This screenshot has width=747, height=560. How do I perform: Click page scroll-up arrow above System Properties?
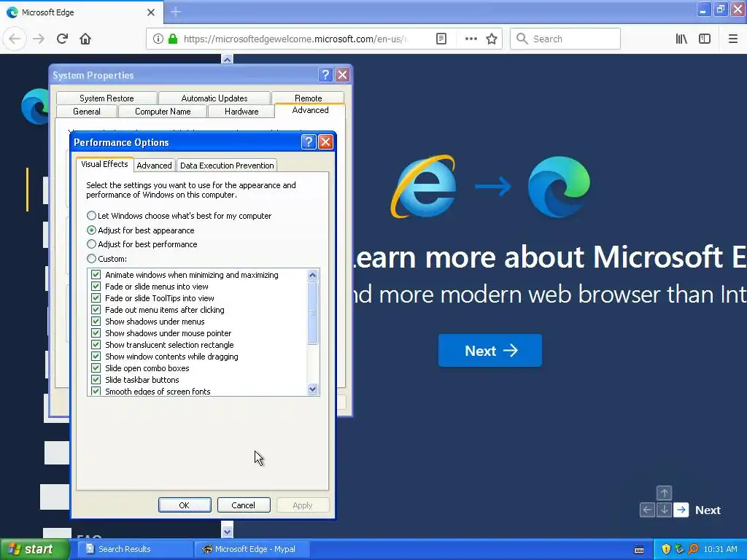[x=228, y=60]
